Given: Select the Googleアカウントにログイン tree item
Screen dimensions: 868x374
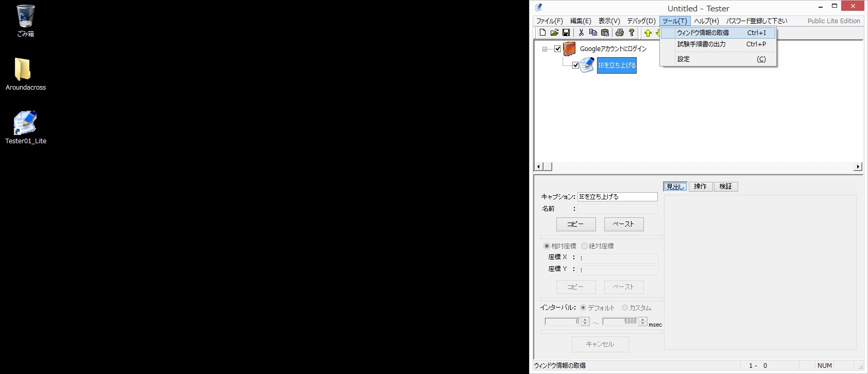Looking at the screenshot, I should click(x=613, y=49).
